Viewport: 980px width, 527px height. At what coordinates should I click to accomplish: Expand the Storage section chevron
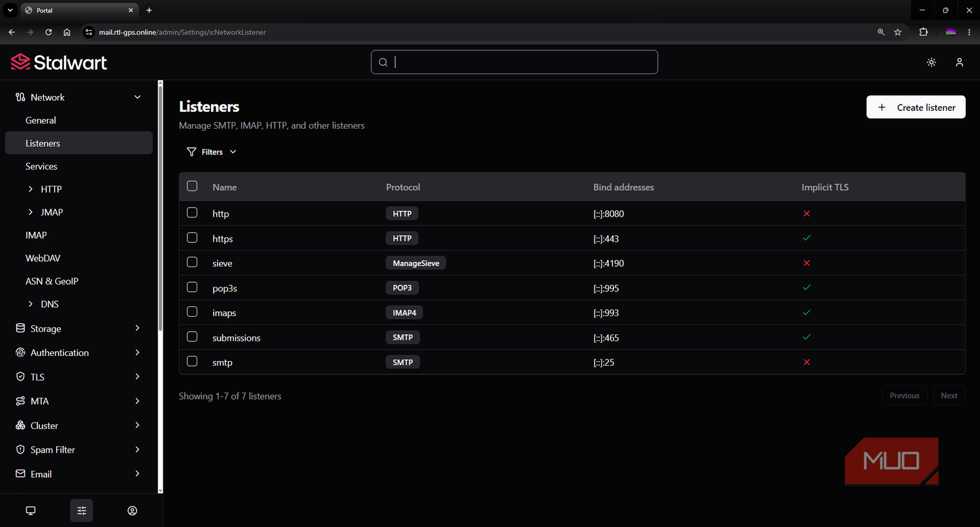pyautogui.click(x=137, y=328)
